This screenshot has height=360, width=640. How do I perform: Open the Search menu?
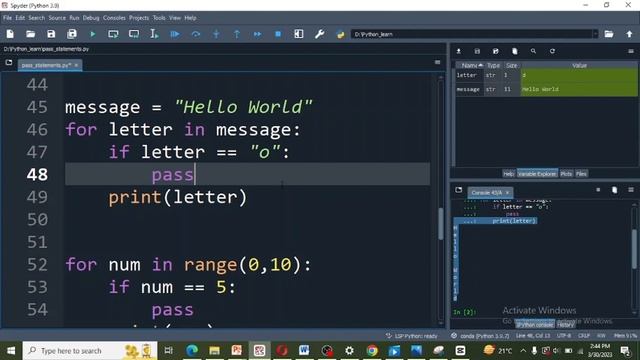point(36,18)
